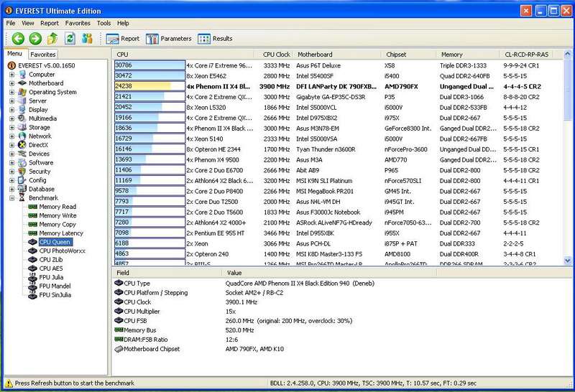Click the Refresh icon to start benchmark
Image resolution: width=575 pixels, height=392 pixels.
[x=70, y=38]
